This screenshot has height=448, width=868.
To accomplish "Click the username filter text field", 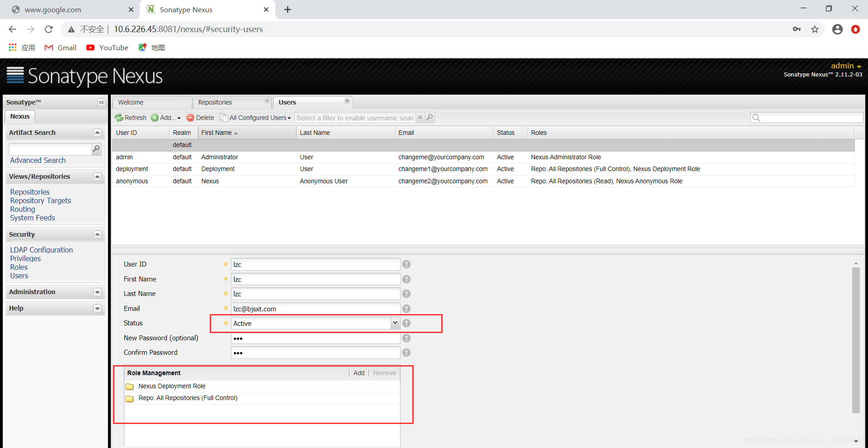I will click(355, 118).
